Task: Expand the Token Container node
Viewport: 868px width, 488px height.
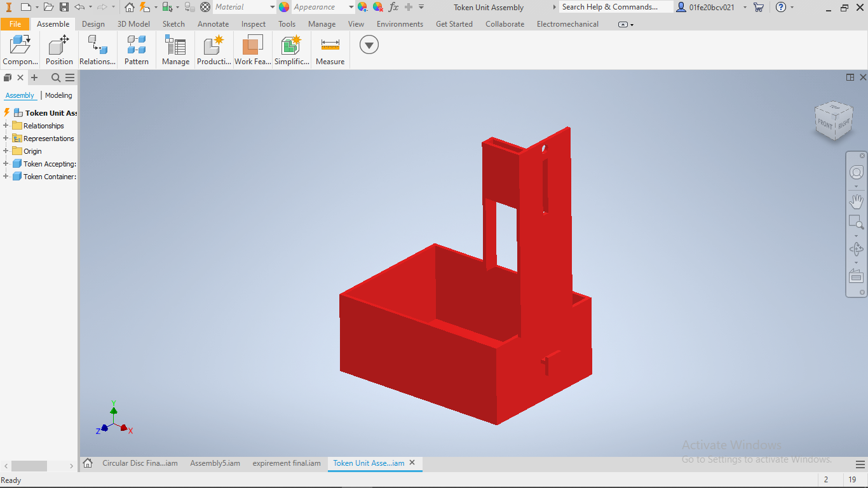Action: pos(6,177)
